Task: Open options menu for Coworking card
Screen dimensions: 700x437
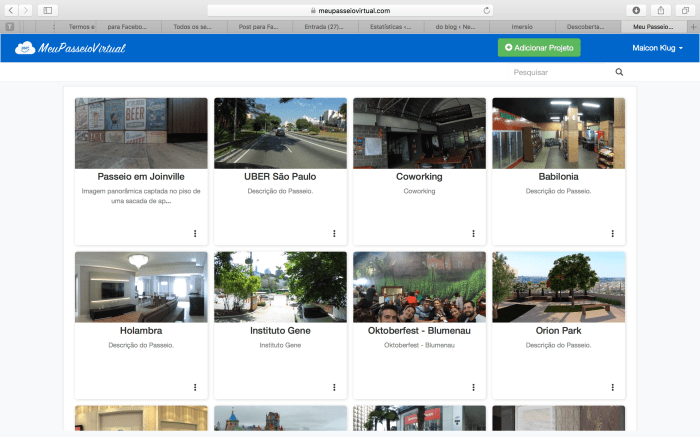Action: point(473,233)
